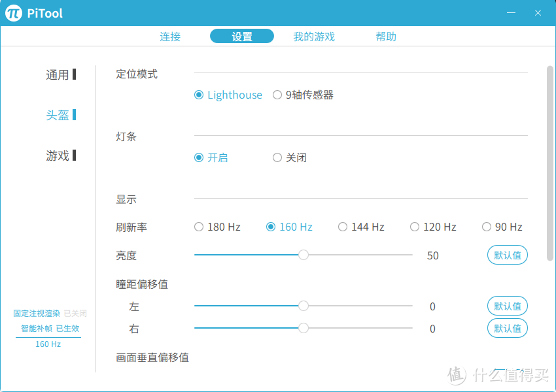Click the vertical scrollbar of settings panel
Viewport: 556px width, 392px height.
click(550, 163)
